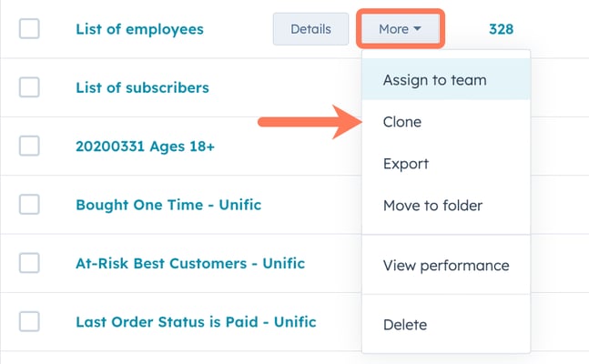Select Delete from the More menu
The height and width of the screenshot is (364, 589).
coord(405,324)
